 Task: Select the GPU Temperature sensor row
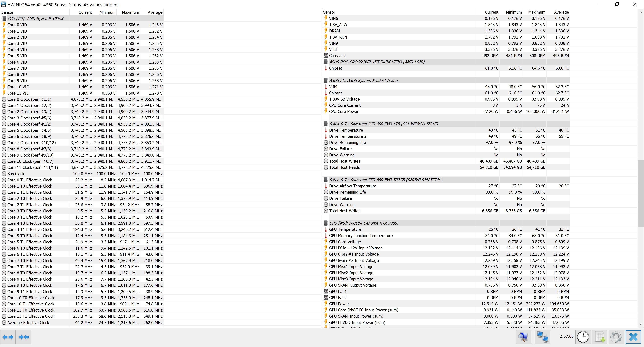click(x=345, y=229)
